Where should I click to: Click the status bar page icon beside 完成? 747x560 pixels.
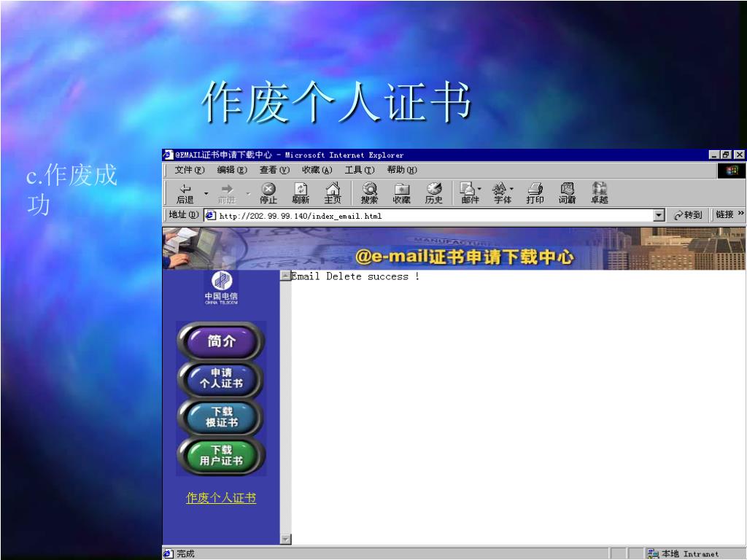point(169,553)
